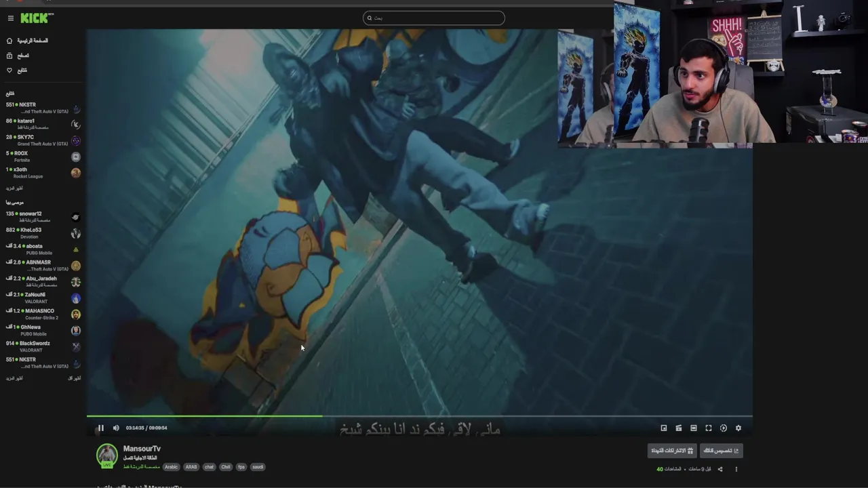Toggle theater mode in player controls
This screenshot has height=488, width=868.
(x=694, y=428)
